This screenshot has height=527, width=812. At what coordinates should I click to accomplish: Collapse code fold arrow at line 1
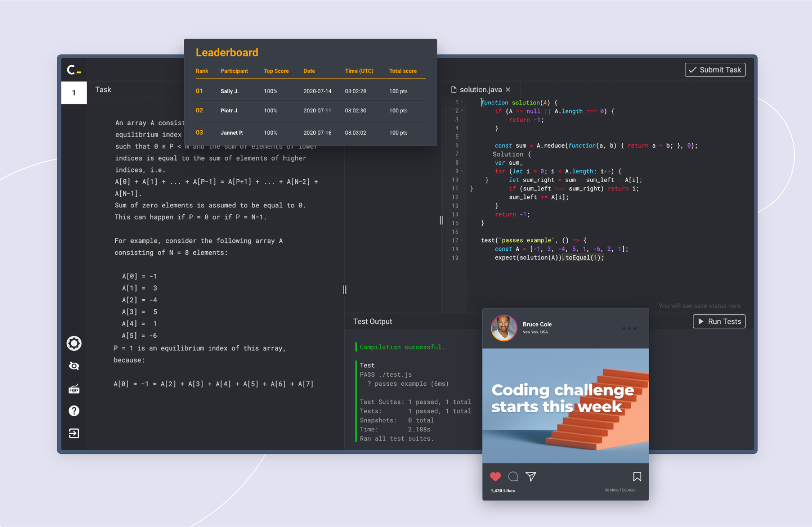tap(462, 102)
